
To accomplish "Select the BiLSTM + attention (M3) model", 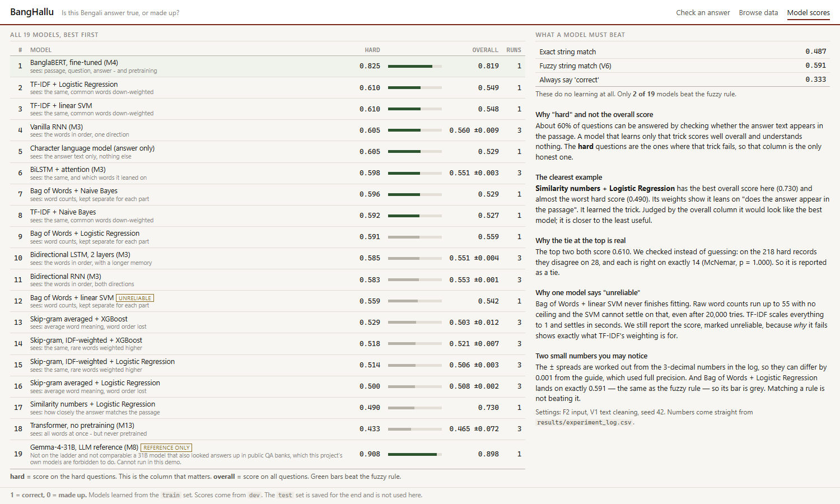I will click(x=68, y=169).
